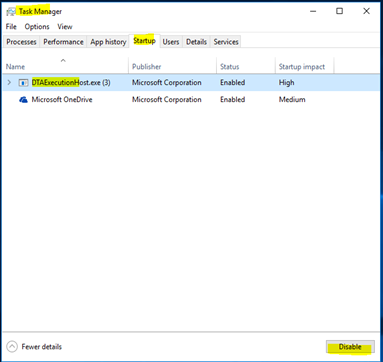383x362 pixels.
Task: Click Microsoft Corporation publisher in OneDrive row
Action: (x=167, y=100)
